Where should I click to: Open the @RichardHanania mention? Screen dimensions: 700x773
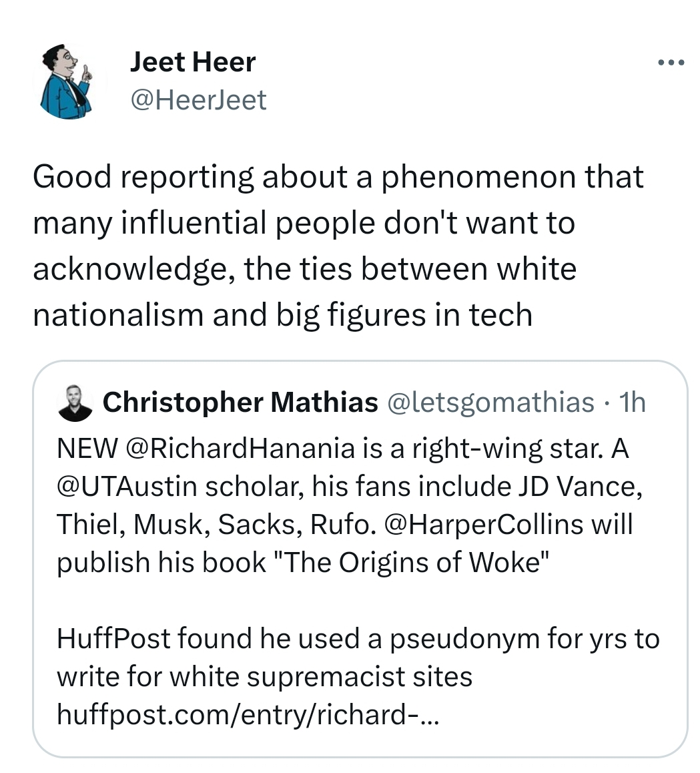pos(240,449)
